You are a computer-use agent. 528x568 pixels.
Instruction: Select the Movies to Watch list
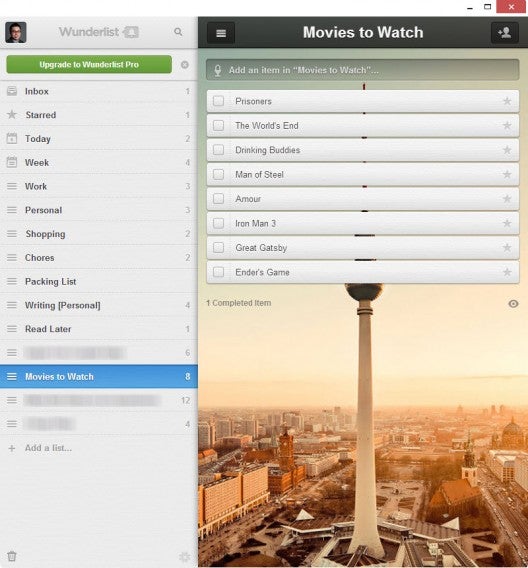point(99,377)
